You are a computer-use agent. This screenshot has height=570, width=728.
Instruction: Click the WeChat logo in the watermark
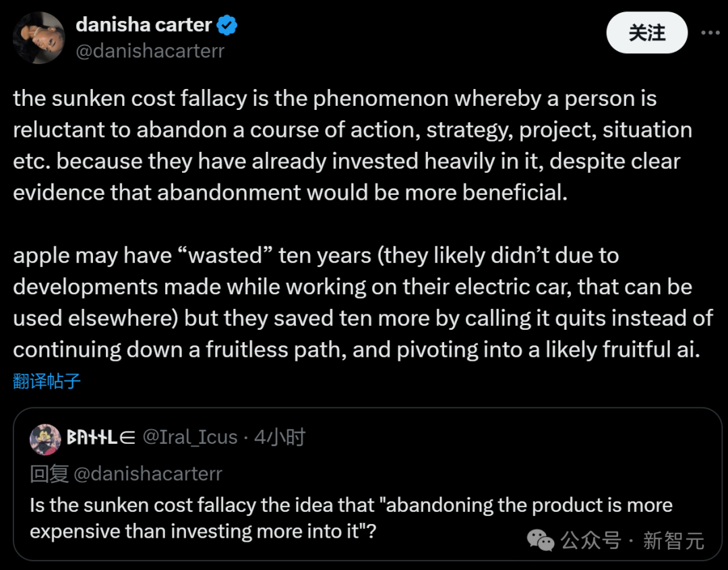click(541, 540)
